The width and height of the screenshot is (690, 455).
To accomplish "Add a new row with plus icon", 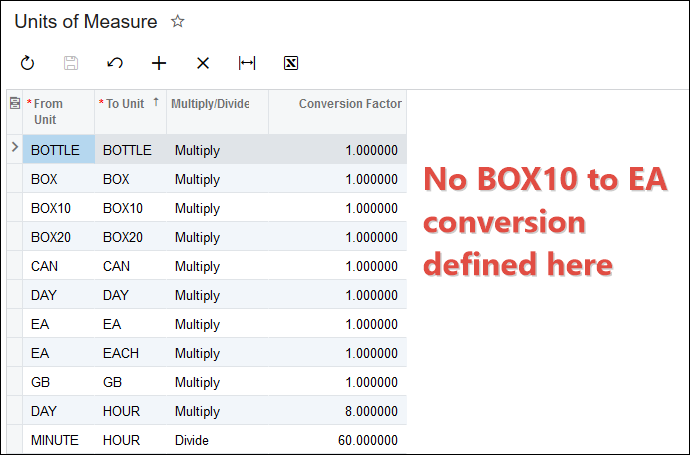I will pos(159,63).
